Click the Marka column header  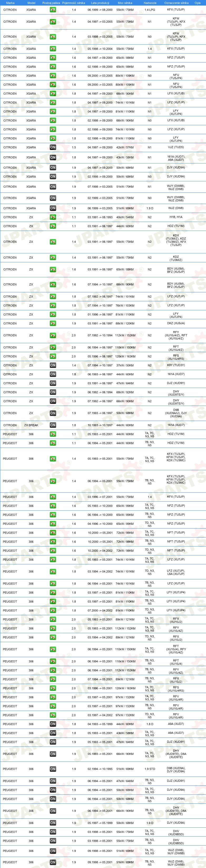point(10,3)
